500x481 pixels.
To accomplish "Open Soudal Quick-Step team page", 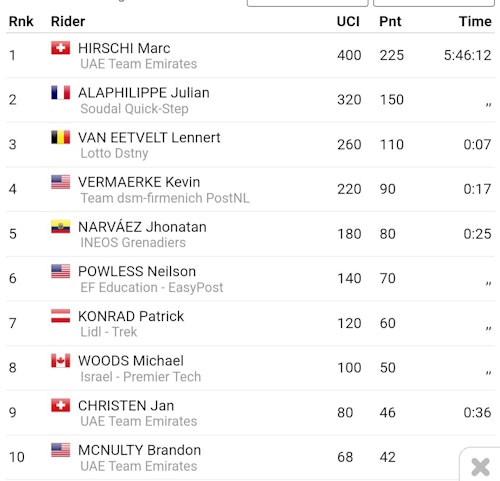I will click(134, 109).
